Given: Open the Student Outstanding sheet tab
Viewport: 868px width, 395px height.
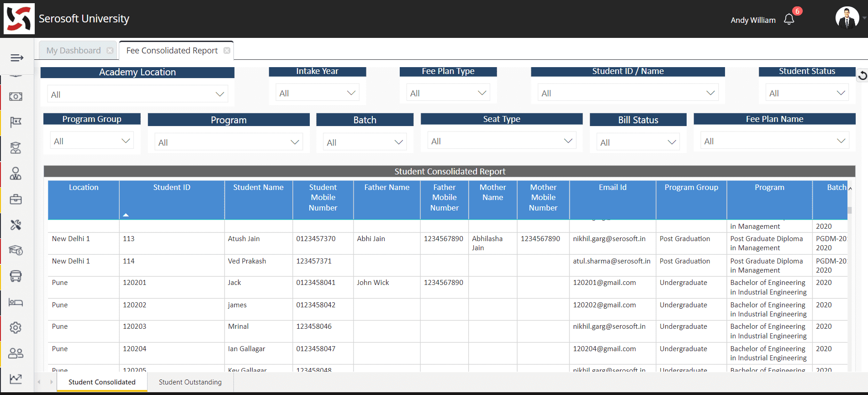Looking at the screenshot, I should 190,382.
